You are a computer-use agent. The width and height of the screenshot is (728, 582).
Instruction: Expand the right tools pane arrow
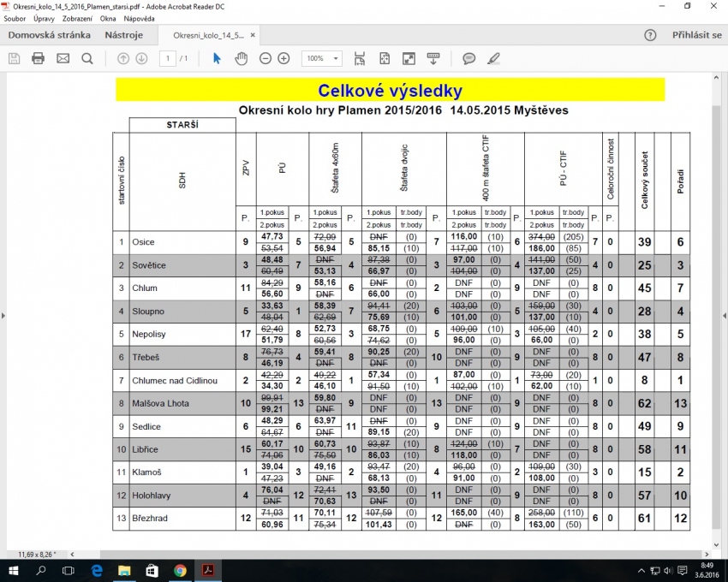pos(725,316)
